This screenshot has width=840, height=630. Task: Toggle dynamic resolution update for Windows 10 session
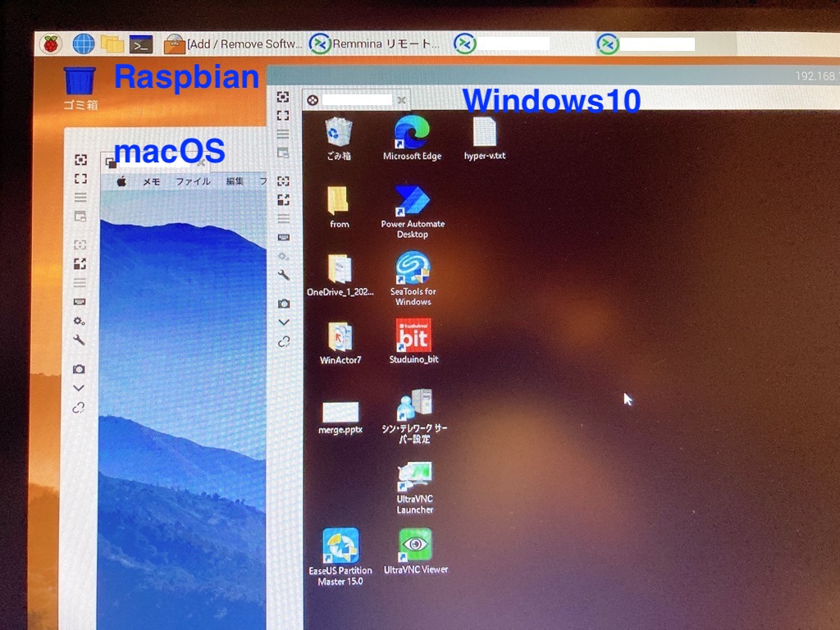point(283,181)
